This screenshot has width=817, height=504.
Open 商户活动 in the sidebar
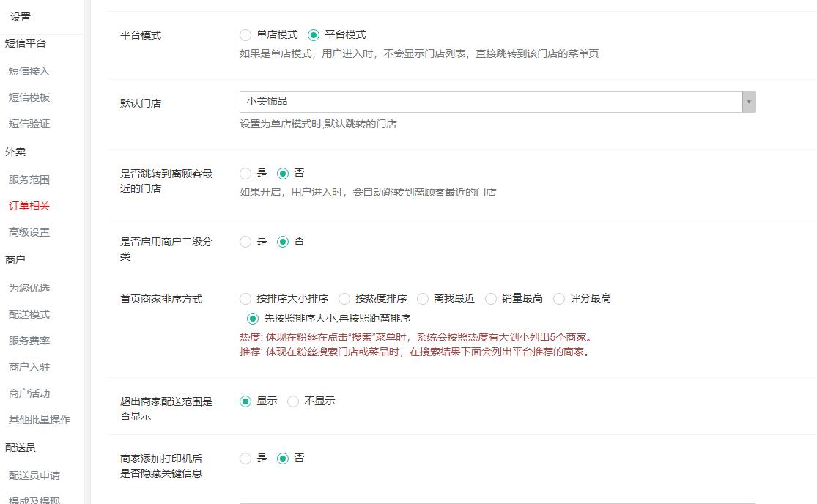coord(29,393)
